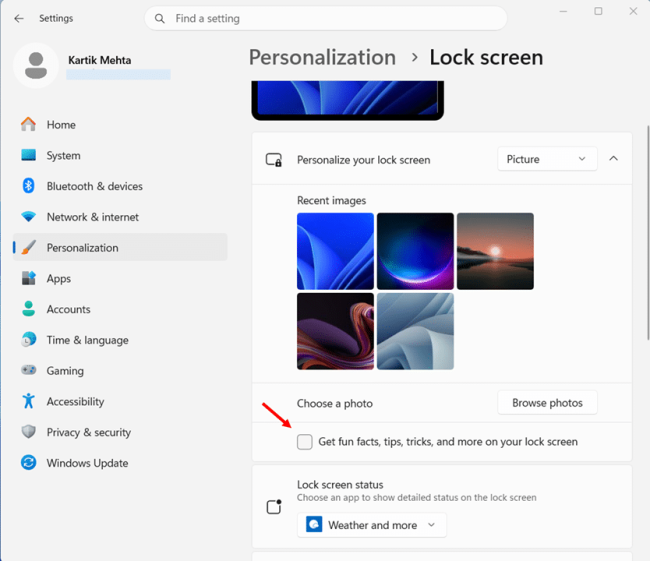Click "Personalize your lock screen" label
Image resolution: width=650 pixels, height=561 pixels.
(x=364, y=160)
